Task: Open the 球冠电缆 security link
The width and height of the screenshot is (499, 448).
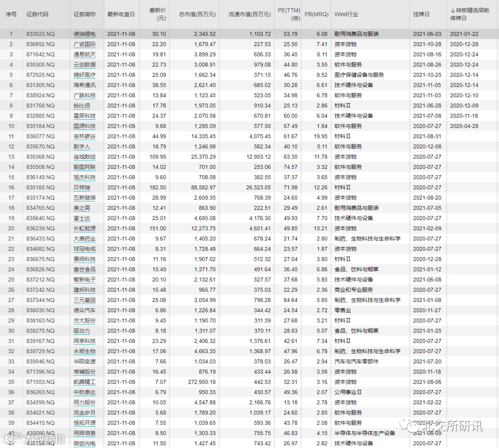Action: point(85,249)
